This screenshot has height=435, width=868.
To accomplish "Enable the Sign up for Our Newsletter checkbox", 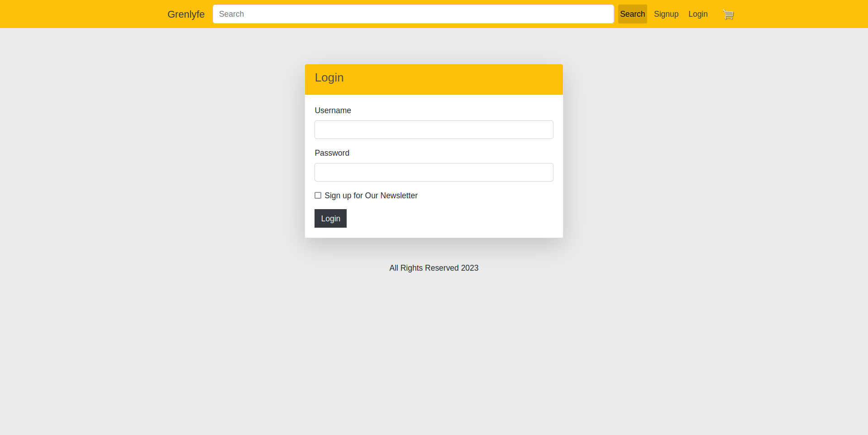I will 318,195.
